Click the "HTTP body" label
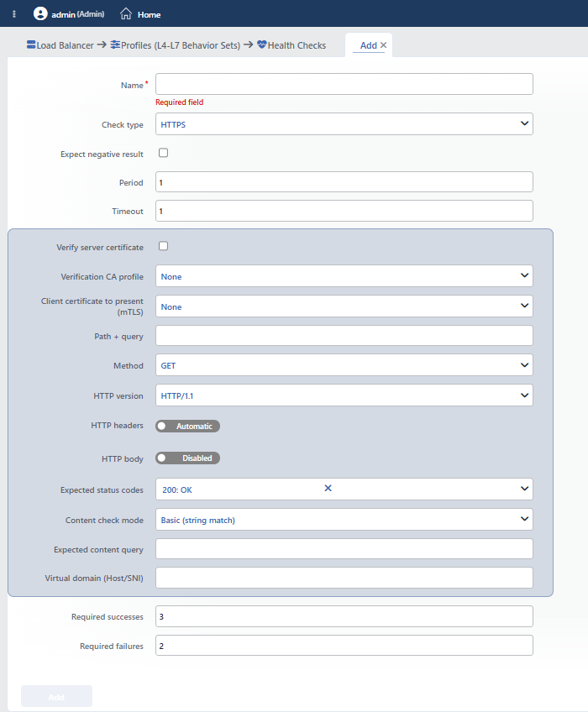 click(x=123, y=459)
